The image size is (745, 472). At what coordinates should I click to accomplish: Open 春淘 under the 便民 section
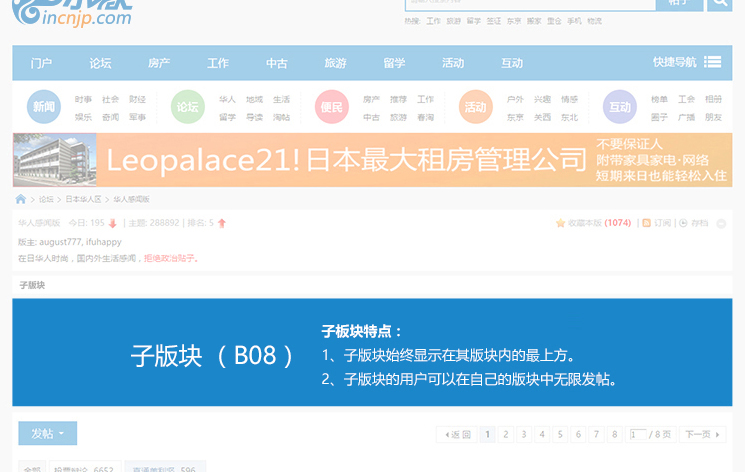[x=425, y=117]
